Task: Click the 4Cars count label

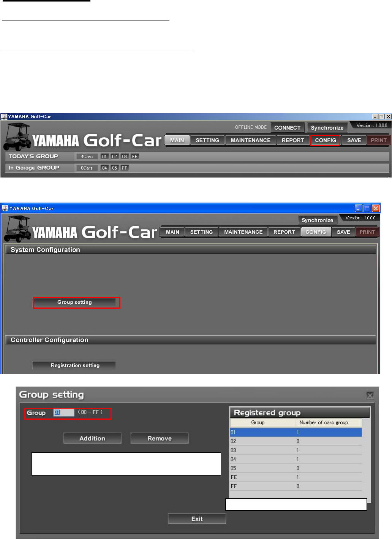Action: (87, 157)
